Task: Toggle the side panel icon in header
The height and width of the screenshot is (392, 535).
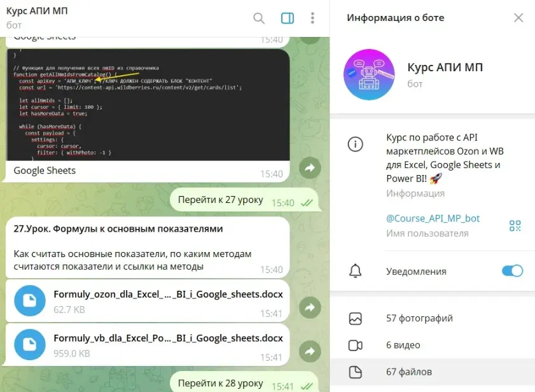Action: (x=288, y=18)
